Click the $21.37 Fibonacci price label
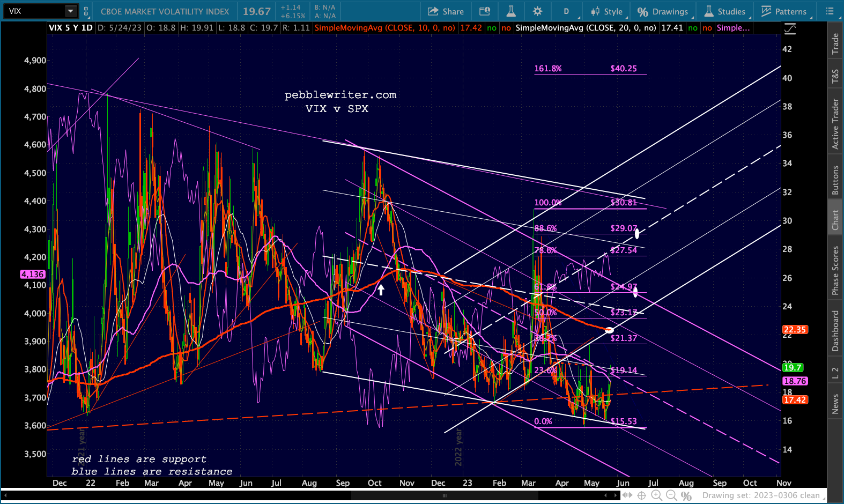844x504 pixels. point(624,338)
